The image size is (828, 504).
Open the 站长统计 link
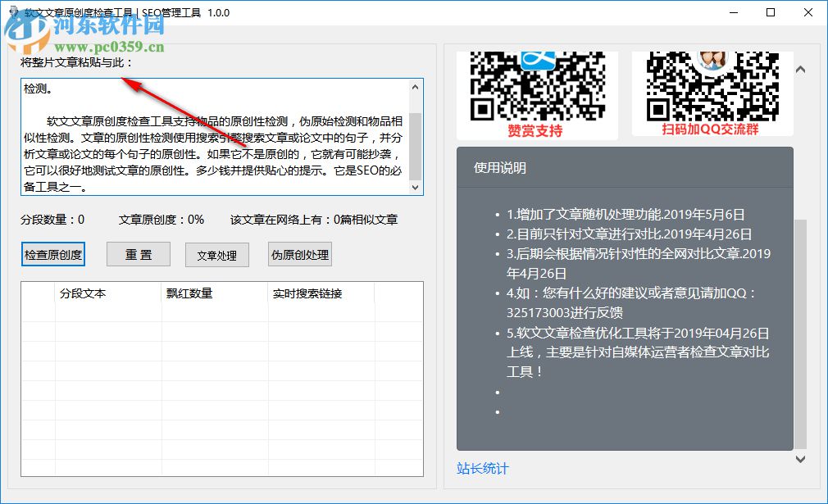tap(482, 469)
